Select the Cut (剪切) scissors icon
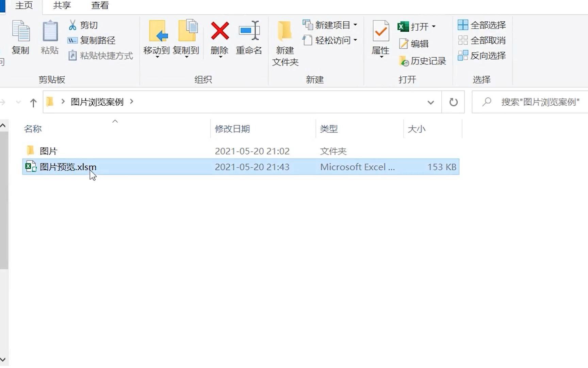This screenshot has height=368, width=588. 72,25
